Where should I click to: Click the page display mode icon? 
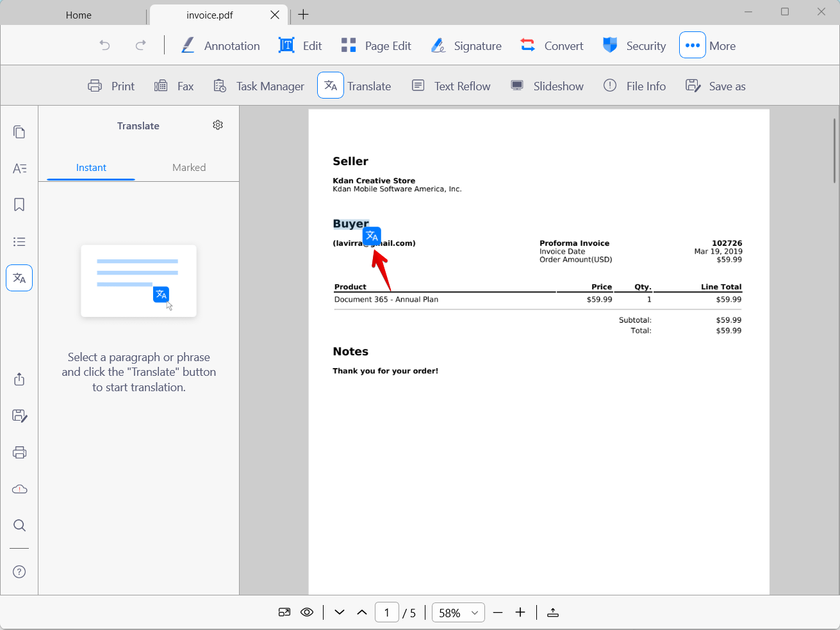(x=284, y=612)
